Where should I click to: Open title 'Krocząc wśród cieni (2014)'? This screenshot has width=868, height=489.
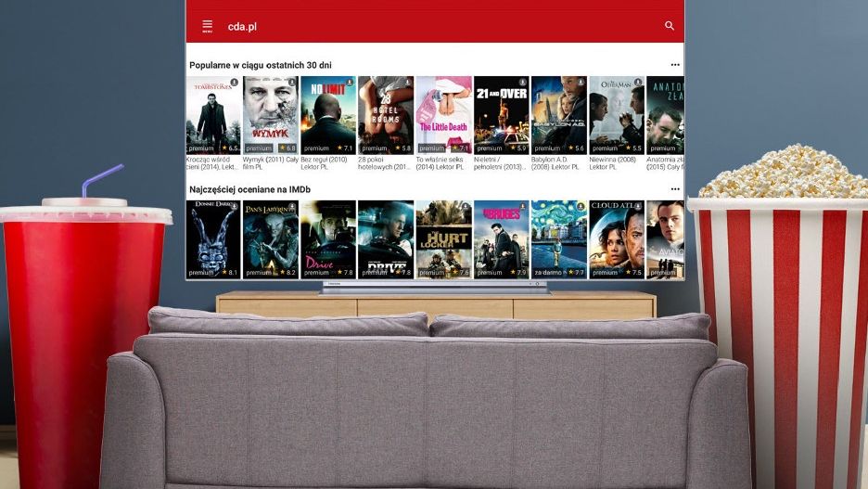[212, 162]
